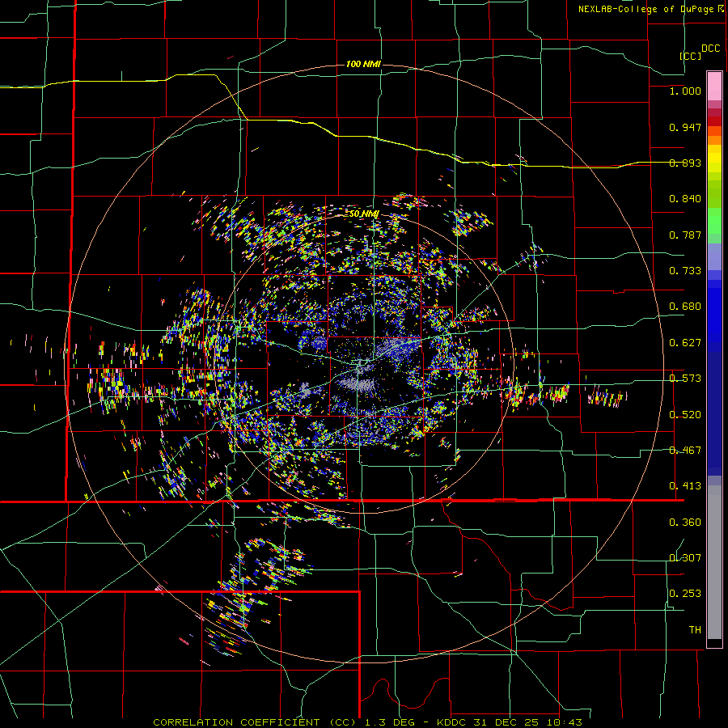Click the NEXLAB-College of DuPage credit text
728x728 pixels.
[650, 9]
